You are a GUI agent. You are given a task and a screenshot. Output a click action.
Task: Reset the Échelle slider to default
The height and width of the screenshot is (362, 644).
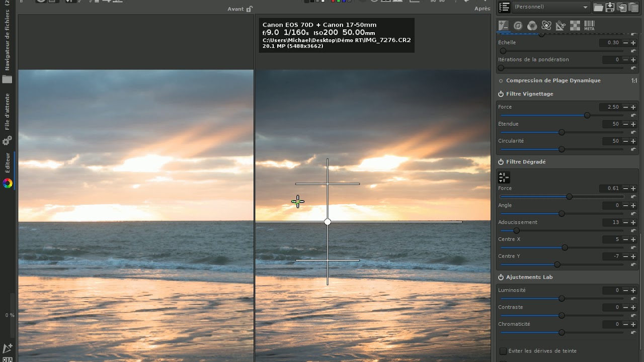633,51
